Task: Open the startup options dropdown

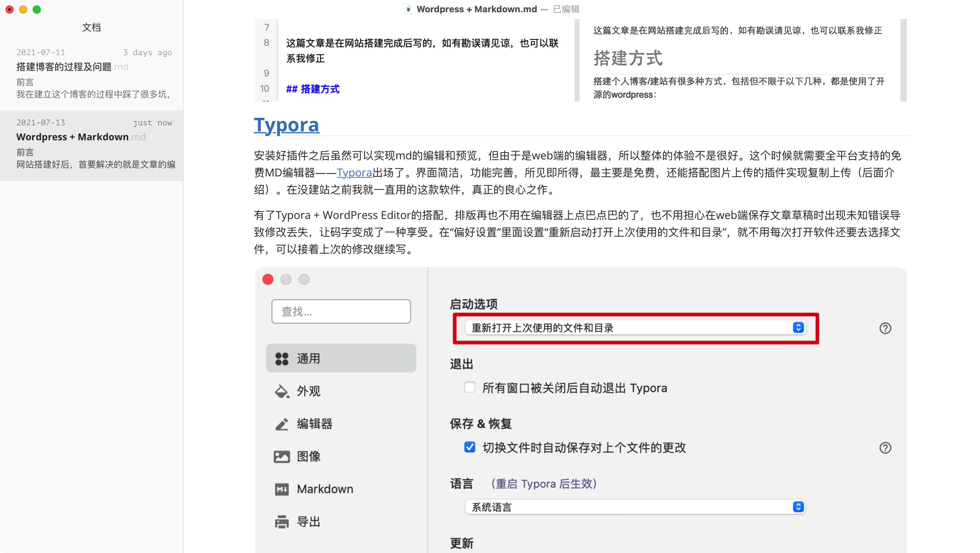Action: 635,328
